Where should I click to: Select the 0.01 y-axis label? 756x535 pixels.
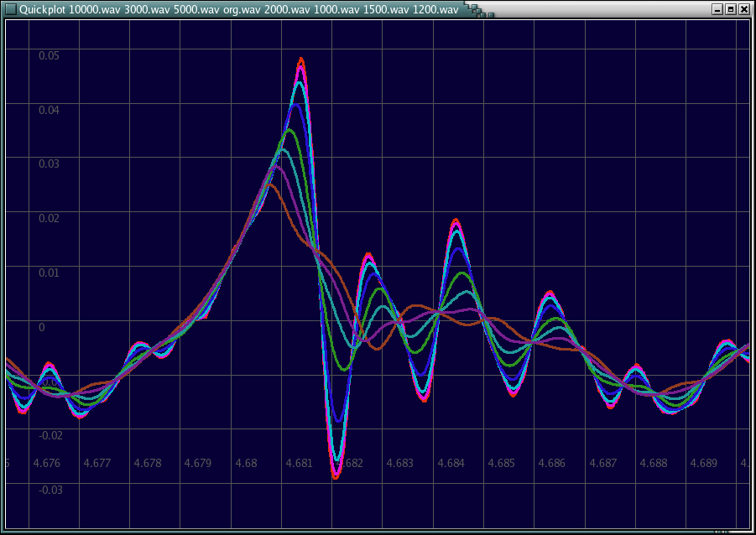click(x=50, y=273)
